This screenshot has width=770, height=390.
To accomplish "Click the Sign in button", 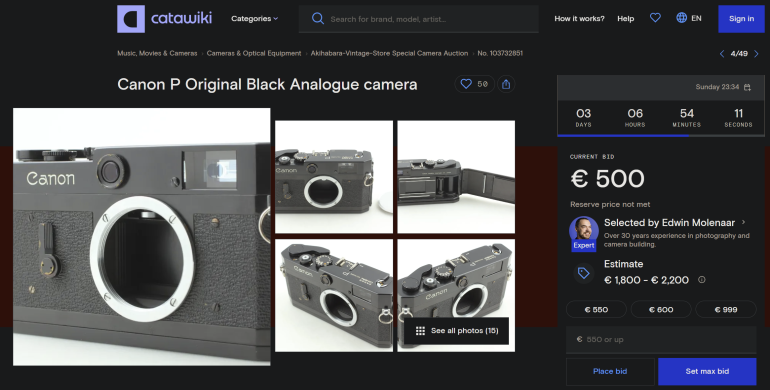I will click(x=741, y=19).
